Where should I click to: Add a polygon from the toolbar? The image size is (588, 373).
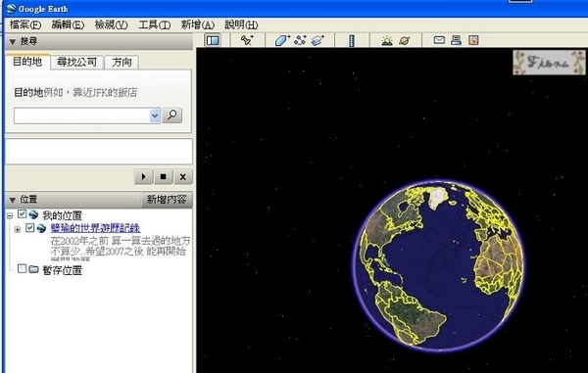282,40
